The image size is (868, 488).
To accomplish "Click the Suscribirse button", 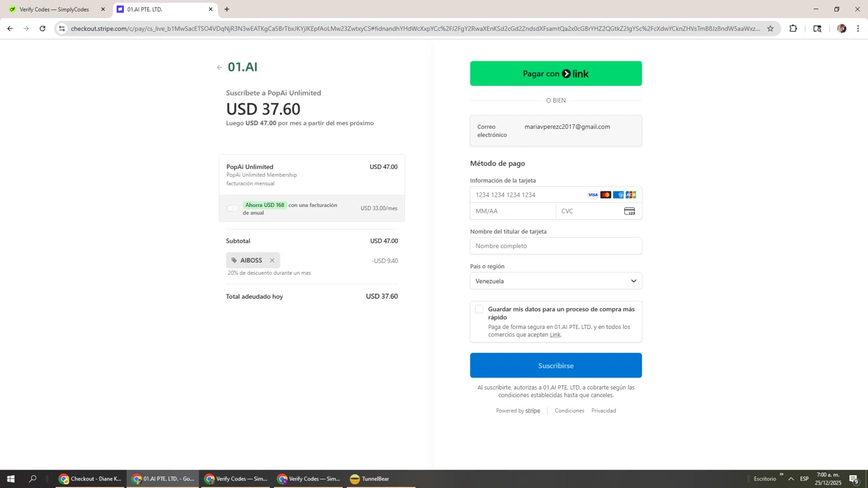I will (x=556, y=365).
